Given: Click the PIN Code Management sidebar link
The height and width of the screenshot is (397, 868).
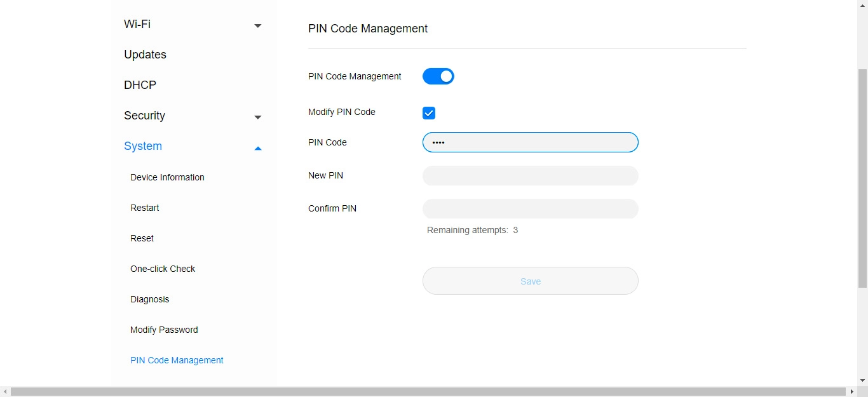Looking at the screenshot, I should click(177, 360).
